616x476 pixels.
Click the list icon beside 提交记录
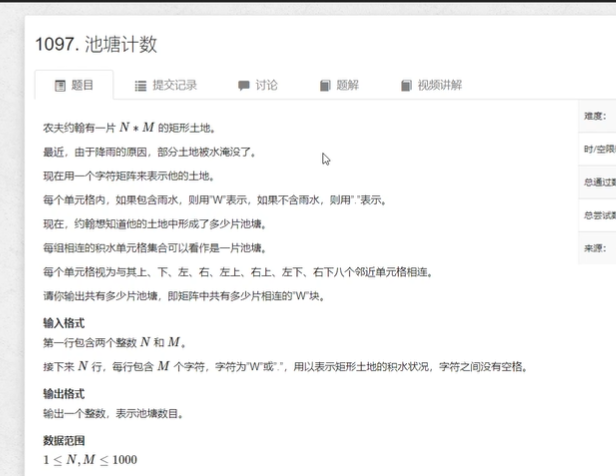(x=140, y=86)
